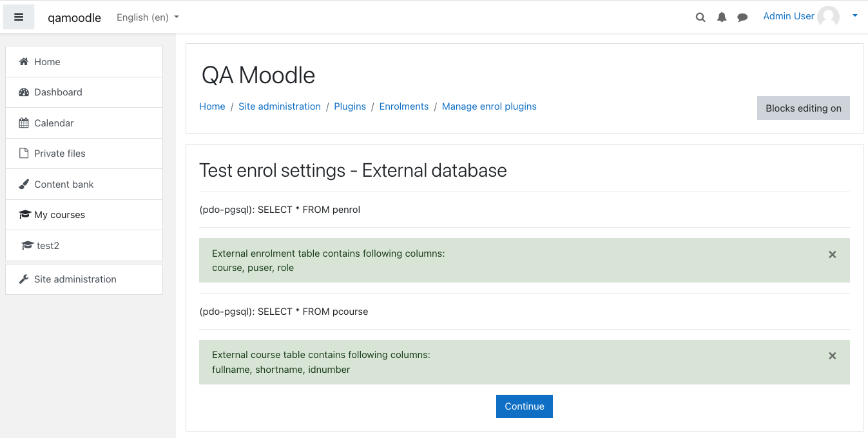Follow the Home breadcrumb link
This screenshot has height=438, width=868.
(x=212, y=106)
